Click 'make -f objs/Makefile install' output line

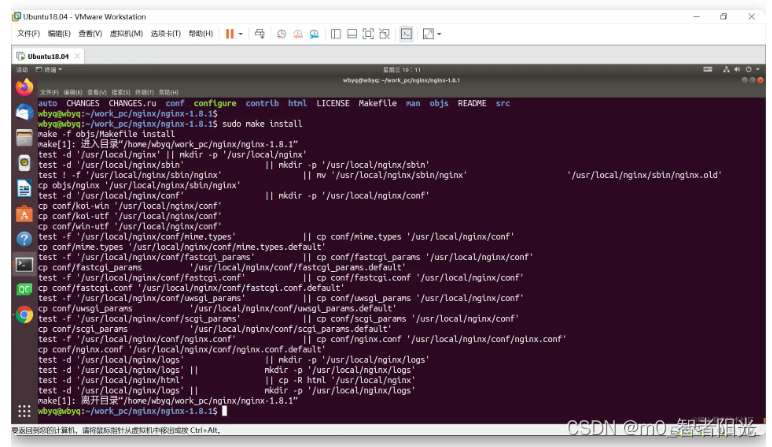pyautogui.click(x=106, y=134)
